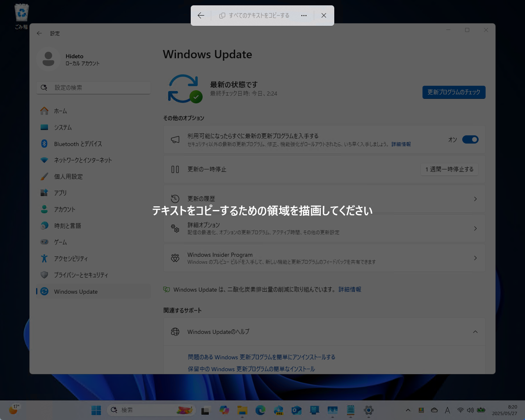Toggle 利用可能になったらすぐに最新の更新プログラムを入手する switch off
Viewport: 525px width, 420px height.
(470, 139)
